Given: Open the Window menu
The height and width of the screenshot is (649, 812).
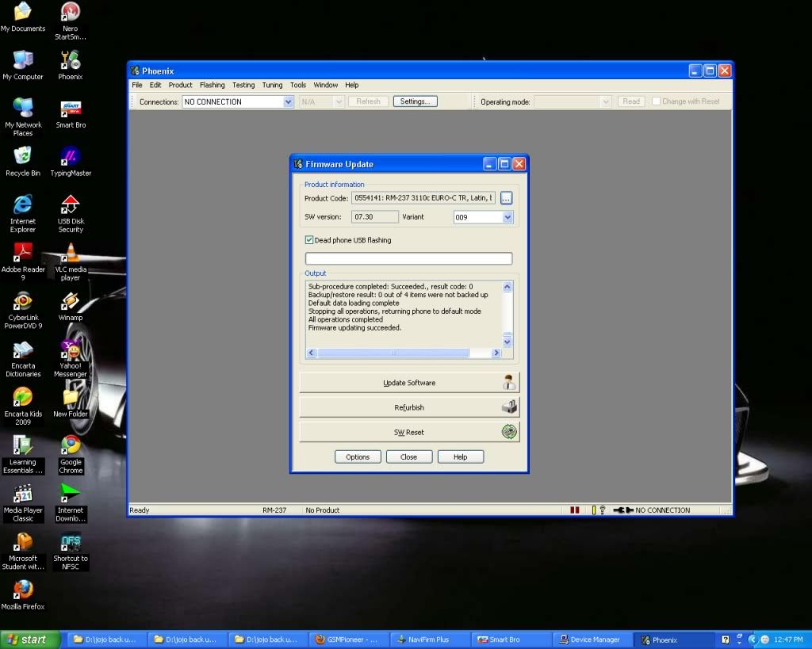Looking at the screenshot, I should (x=326, y=85).
